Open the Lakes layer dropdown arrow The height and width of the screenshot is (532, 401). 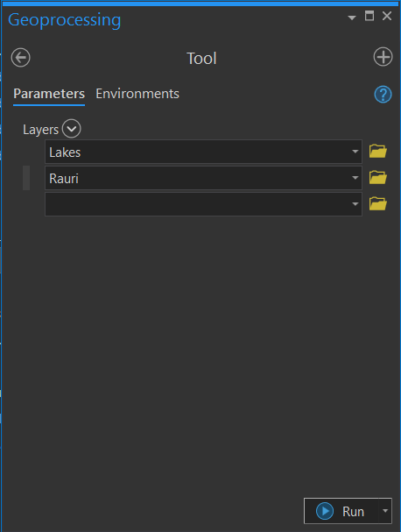pyautogui.click(x=355, y=152)
